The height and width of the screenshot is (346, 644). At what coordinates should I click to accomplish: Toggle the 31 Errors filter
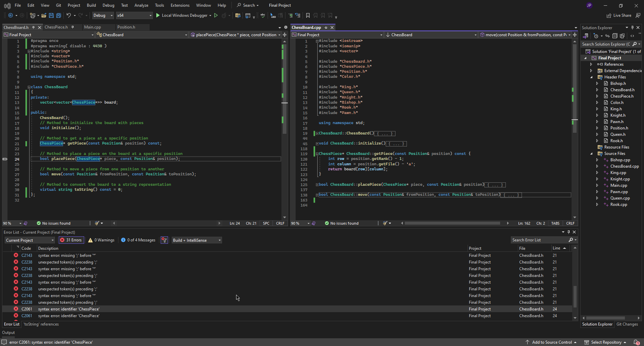tap(71, 240)
